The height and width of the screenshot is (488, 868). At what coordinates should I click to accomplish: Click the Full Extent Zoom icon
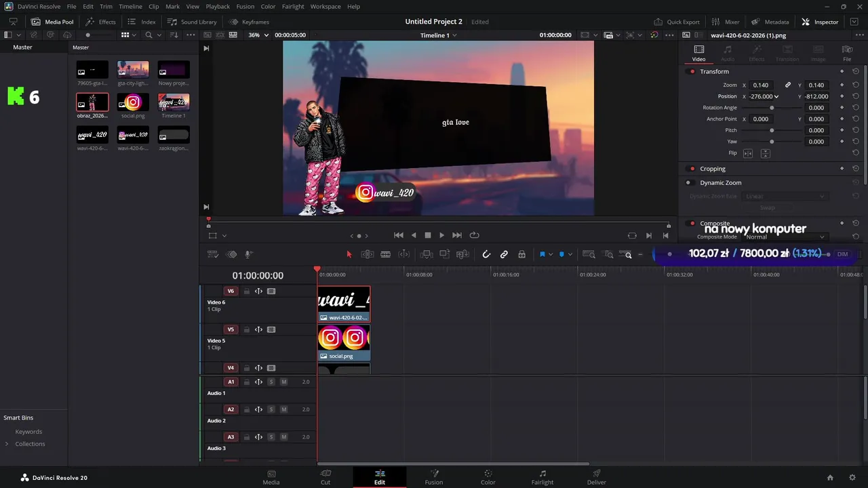click(589, 254)
